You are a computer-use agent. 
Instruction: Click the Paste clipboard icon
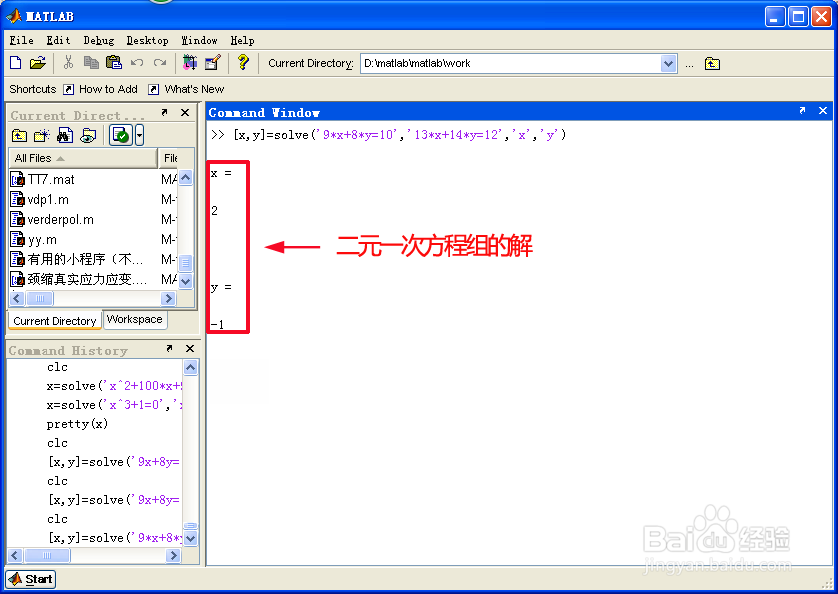click(x=114, y=63)
